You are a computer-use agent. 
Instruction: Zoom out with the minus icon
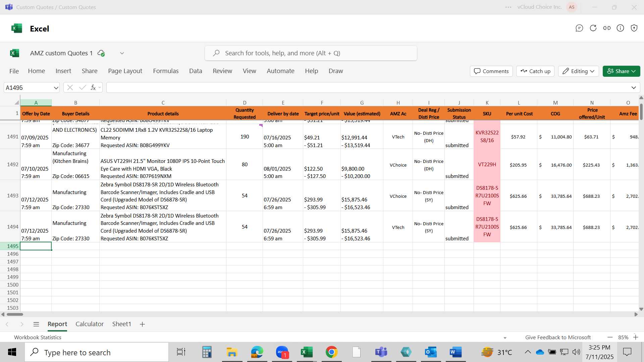tap(610, 337)
